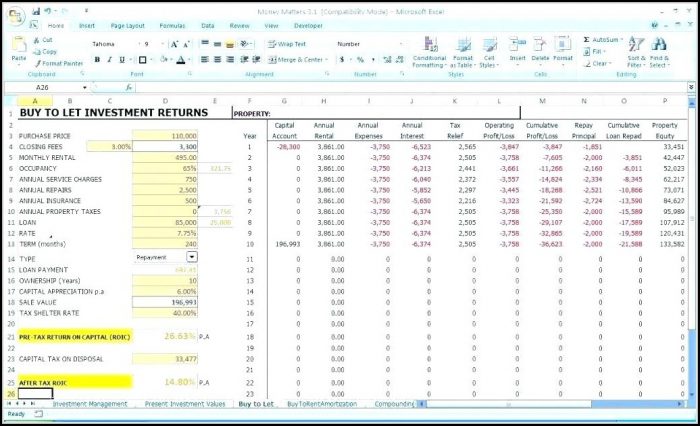The width and height of the screenshot is (700, 426).
Task: Click in the formula bar input
Action: (x=411, y=88)
